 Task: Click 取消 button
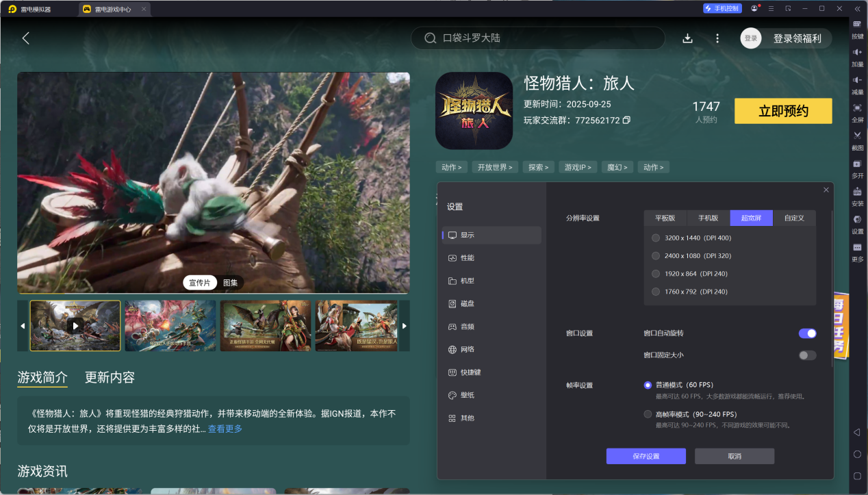[735, 456]
